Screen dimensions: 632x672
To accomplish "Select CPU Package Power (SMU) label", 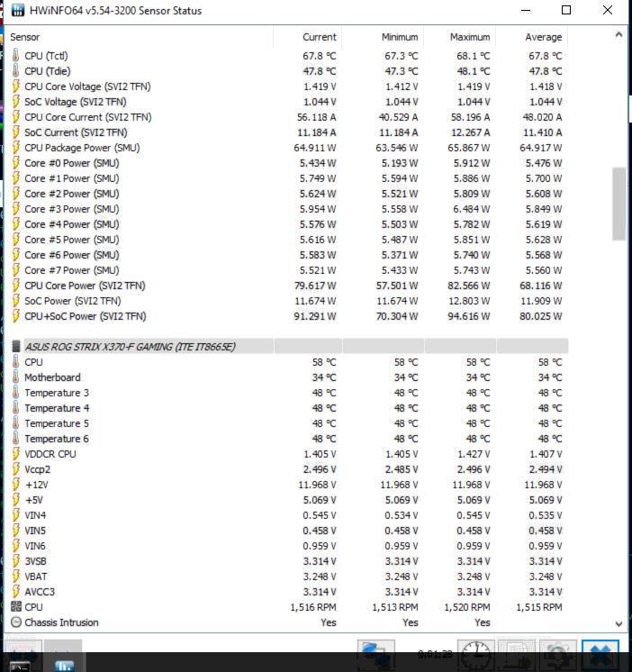I will tap(82, 148).
